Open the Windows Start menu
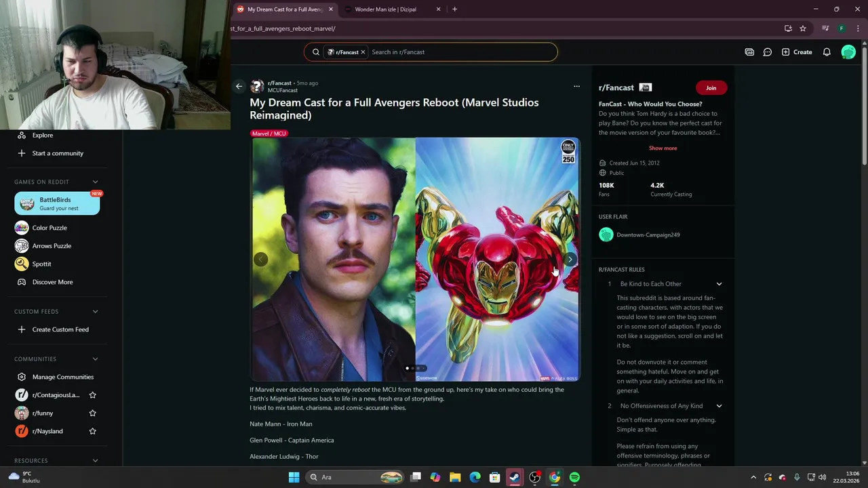 pyautogui.click(x=294, y=477)
